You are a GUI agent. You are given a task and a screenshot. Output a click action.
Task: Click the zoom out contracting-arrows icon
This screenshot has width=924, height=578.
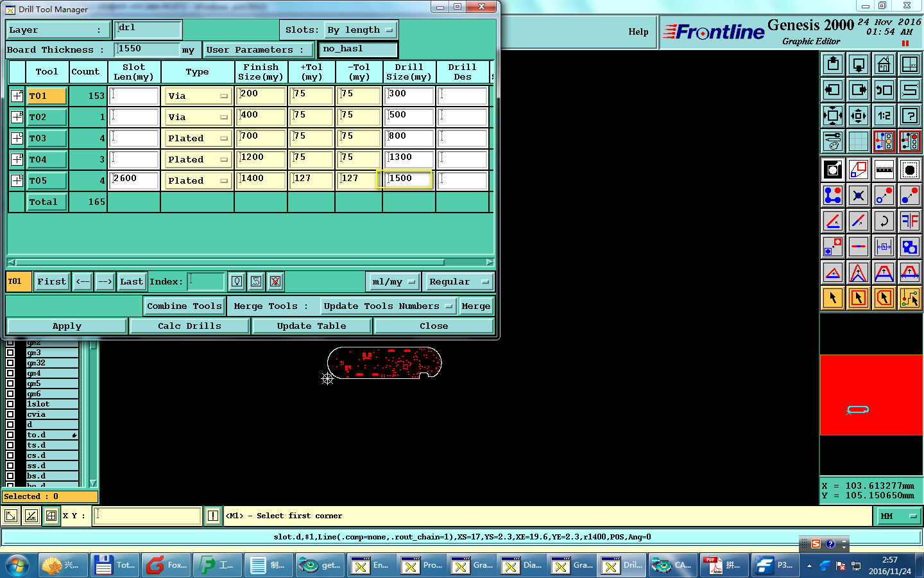pos(859,116)
